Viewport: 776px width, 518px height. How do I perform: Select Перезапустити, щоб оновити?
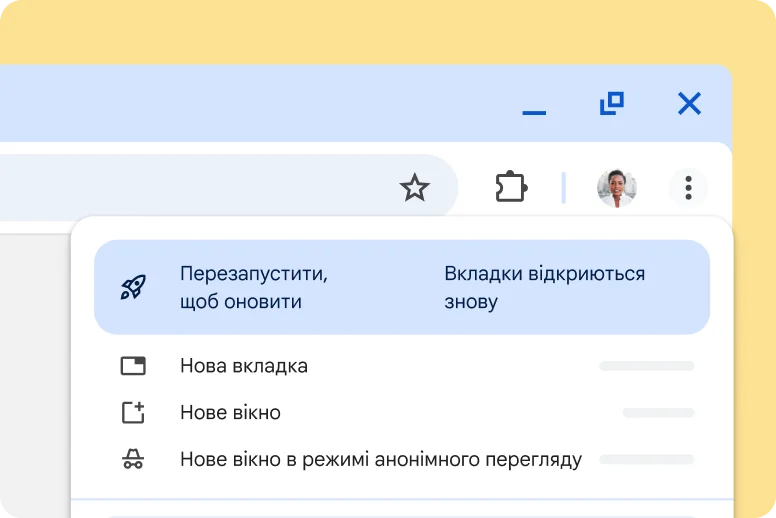click(x=254, y=287)
